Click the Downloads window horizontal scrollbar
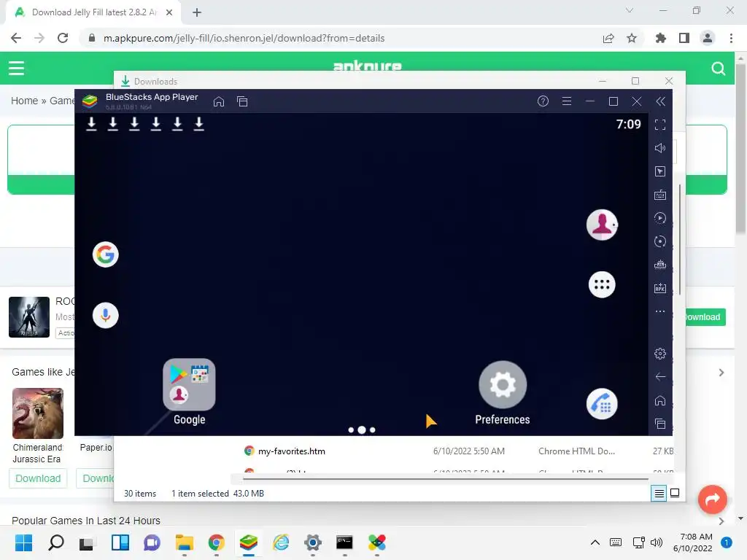 point(446,479)
